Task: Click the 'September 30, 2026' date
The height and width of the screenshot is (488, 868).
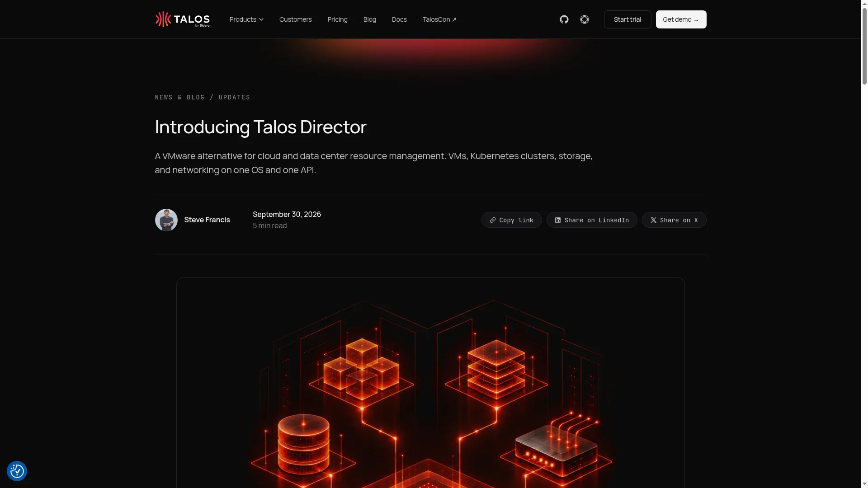Action: 287,214
